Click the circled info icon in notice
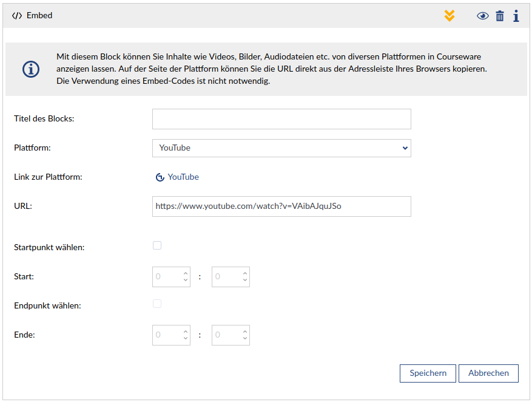 (31, 69)
